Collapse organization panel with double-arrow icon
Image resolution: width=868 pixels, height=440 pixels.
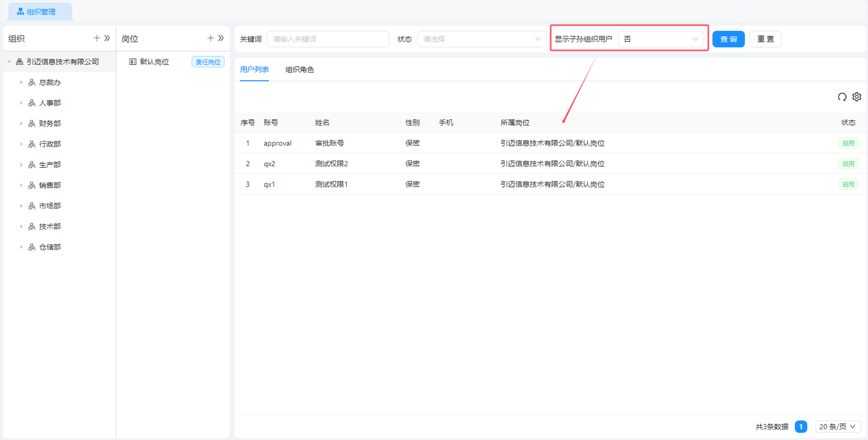107,38
